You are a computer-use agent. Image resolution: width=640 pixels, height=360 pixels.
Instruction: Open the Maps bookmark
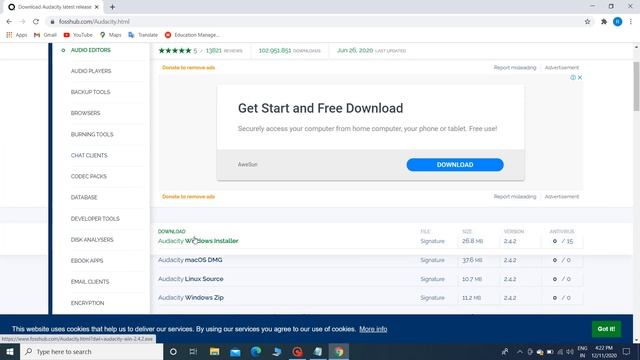coord(111,35)
